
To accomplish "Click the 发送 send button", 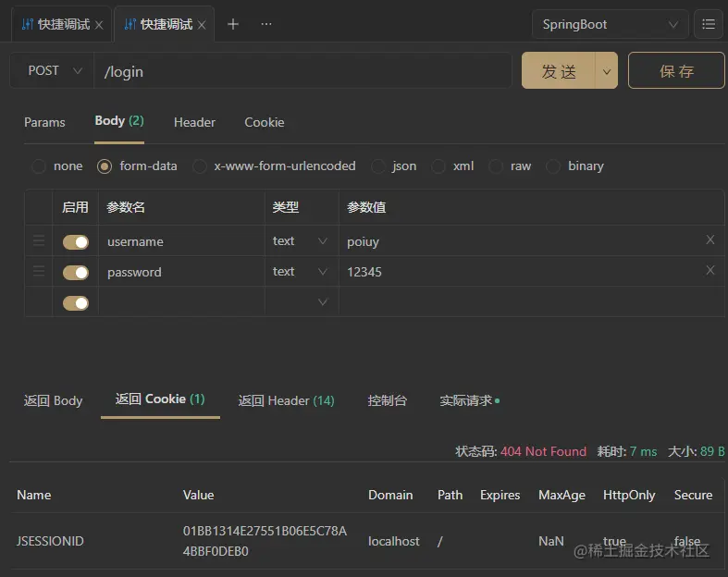I will point(559,71).
